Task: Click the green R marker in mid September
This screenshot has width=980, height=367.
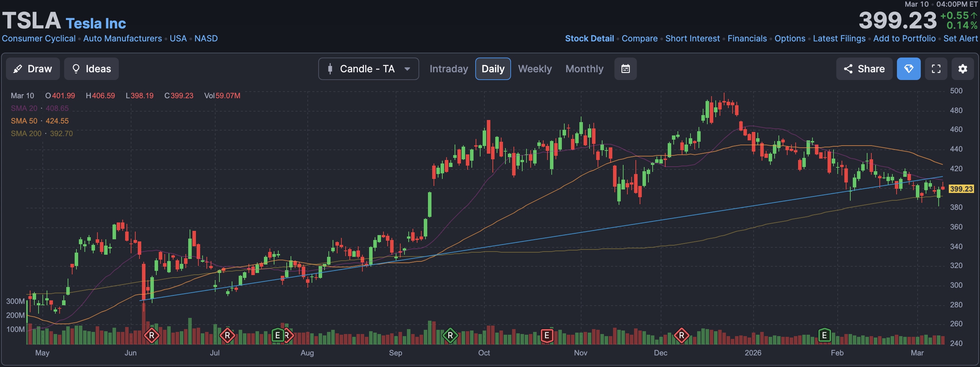Action: 450,335
